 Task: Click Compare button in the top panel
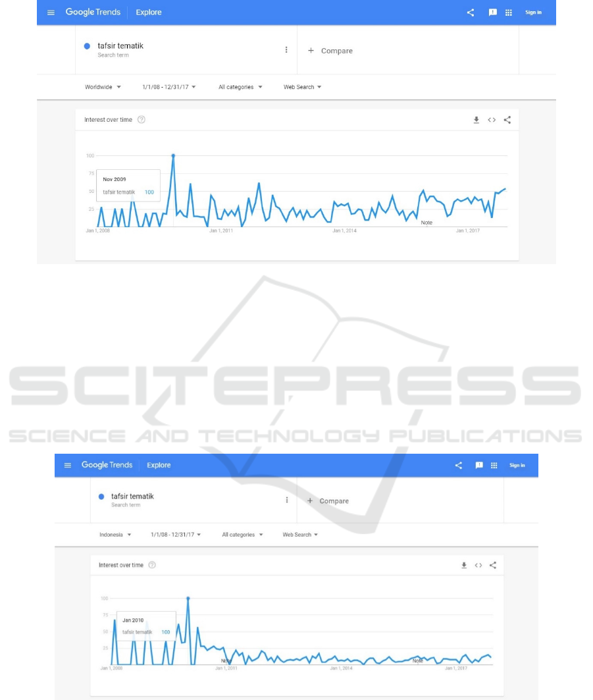(330, 51)
